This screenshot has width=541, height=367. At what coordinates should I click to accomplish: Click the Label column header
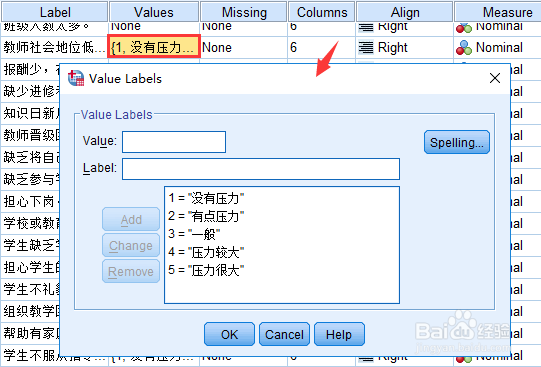[x=55, y=12]
